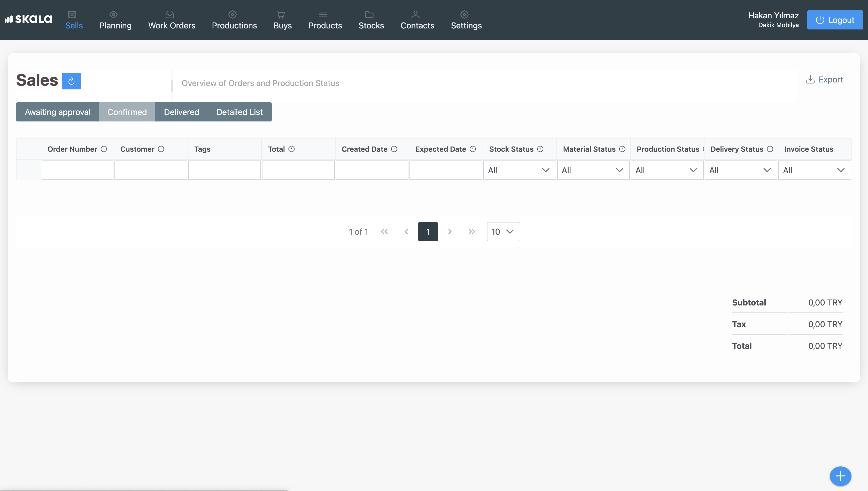Viewport: 868px width, 491px height.
Task: Click the Buys shopping cart icon
Action: (x=281, y=14)
